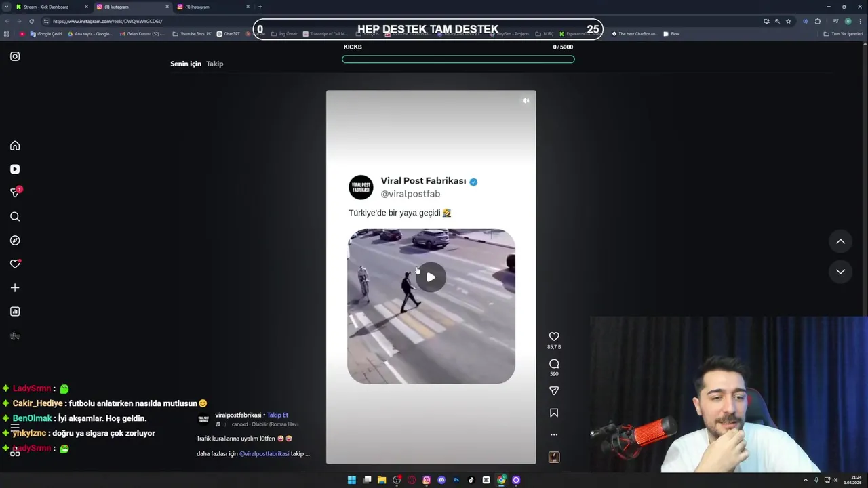Open Messages with the notification badge

pos(15,192)
